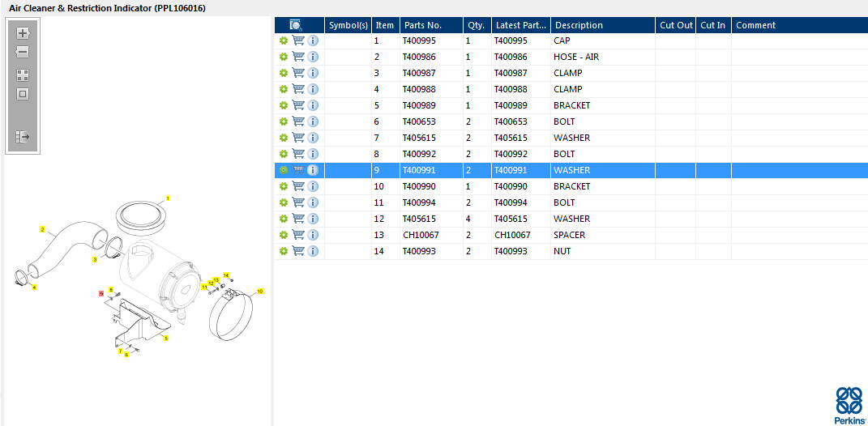Click gear icon for BOLT T400653

coord(284,121)
